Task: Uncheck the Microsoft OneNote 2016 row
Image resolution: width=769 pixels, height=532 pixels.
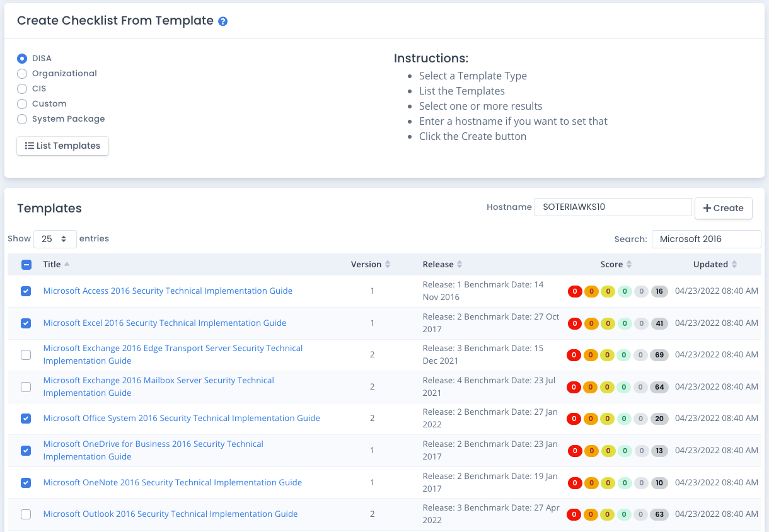Action: [x=26, y=483]
